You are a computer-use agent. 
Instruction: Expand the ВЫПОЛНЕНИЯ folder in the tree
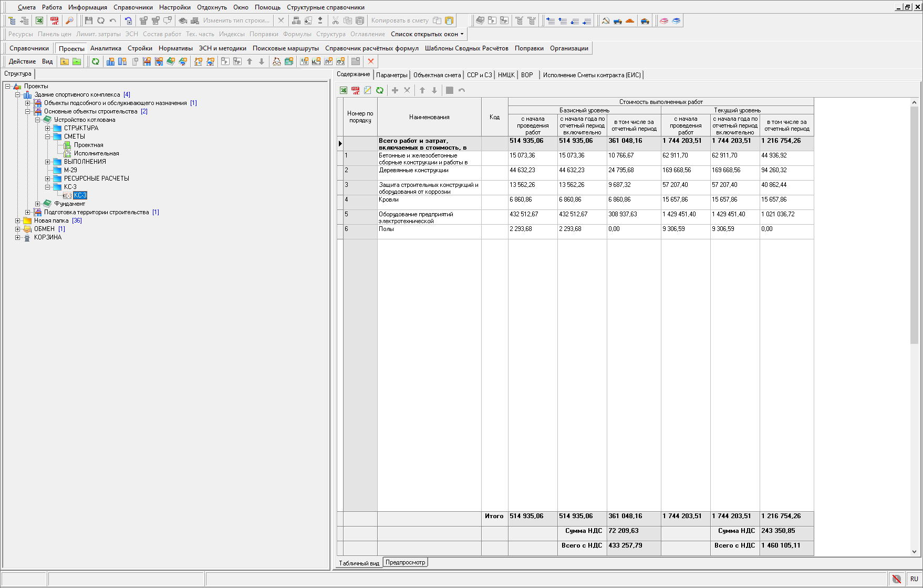(48, 162)
